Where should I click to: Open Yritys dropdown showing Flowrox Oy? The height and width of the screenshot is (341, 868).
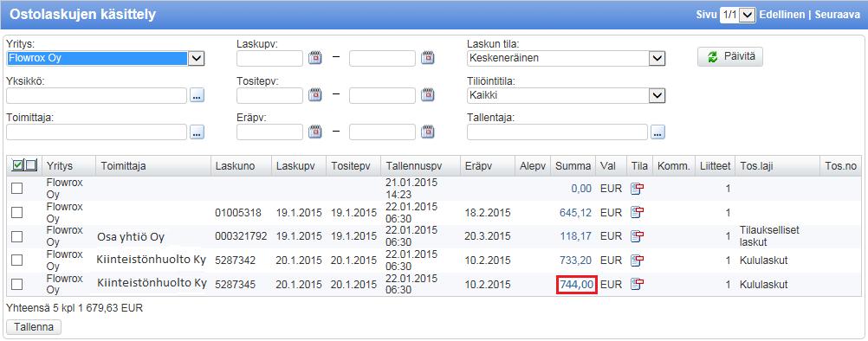click(x=105, y=58)
